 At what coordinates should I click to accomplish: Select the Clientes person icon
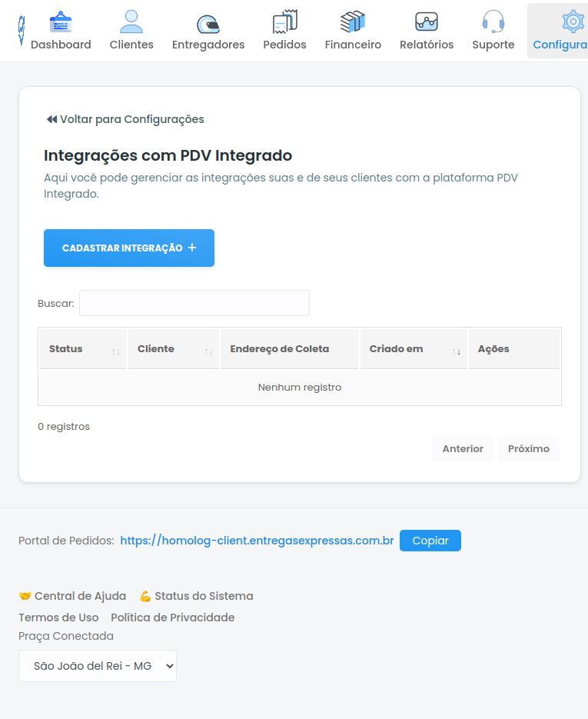pyautogui.click(x=131, y=21)
